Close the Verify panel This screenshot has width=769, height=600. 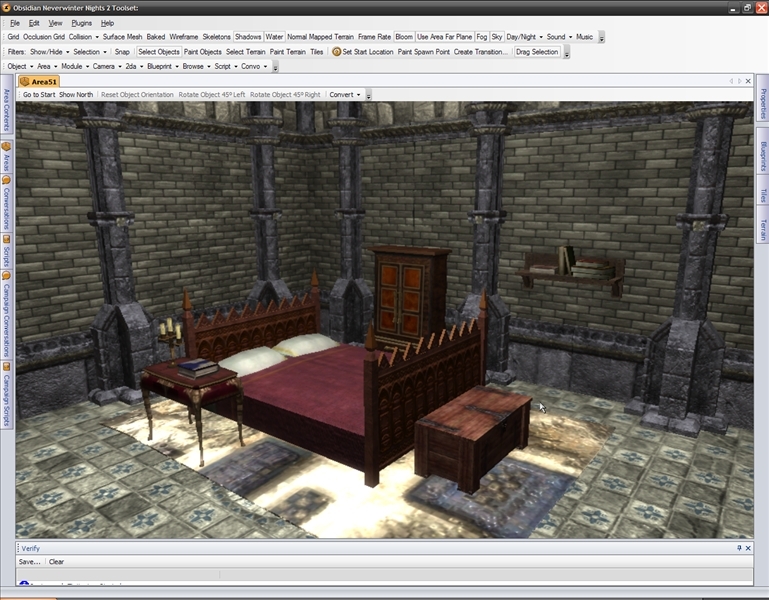(x=749, y=548)
